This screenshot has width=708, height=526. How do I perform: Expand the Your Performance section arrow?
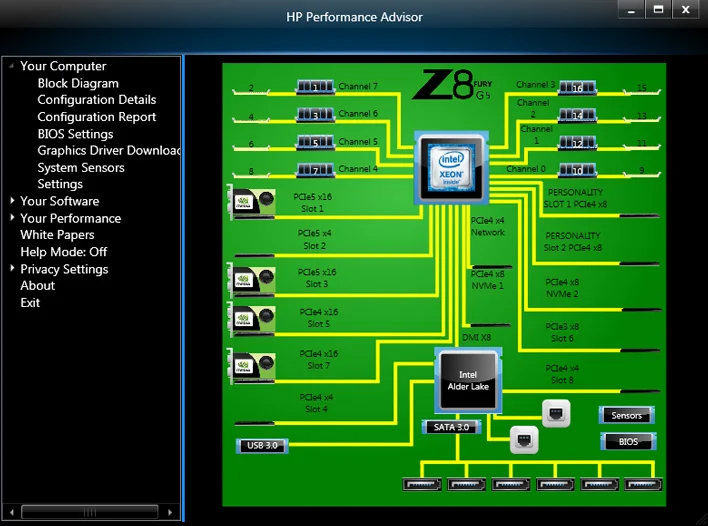(11, 218)
